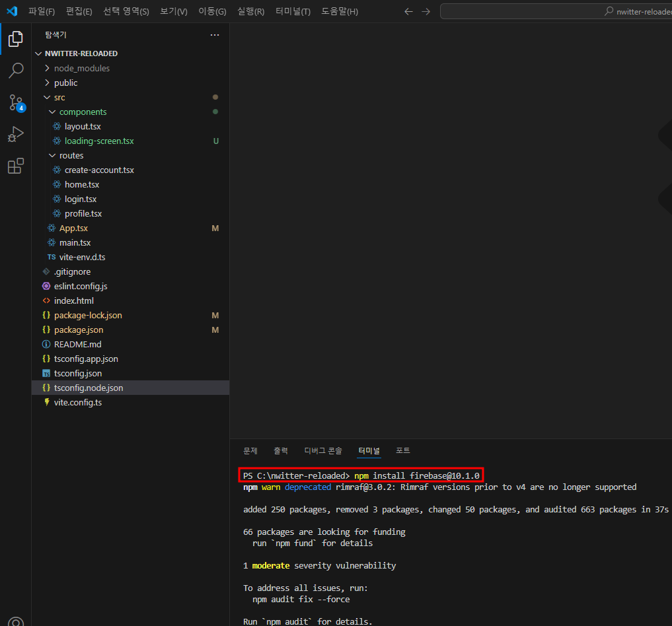Screen dimensions: 672x626
Task: Open the 도움말(H) menu
Action: click(x=340, y=12)
